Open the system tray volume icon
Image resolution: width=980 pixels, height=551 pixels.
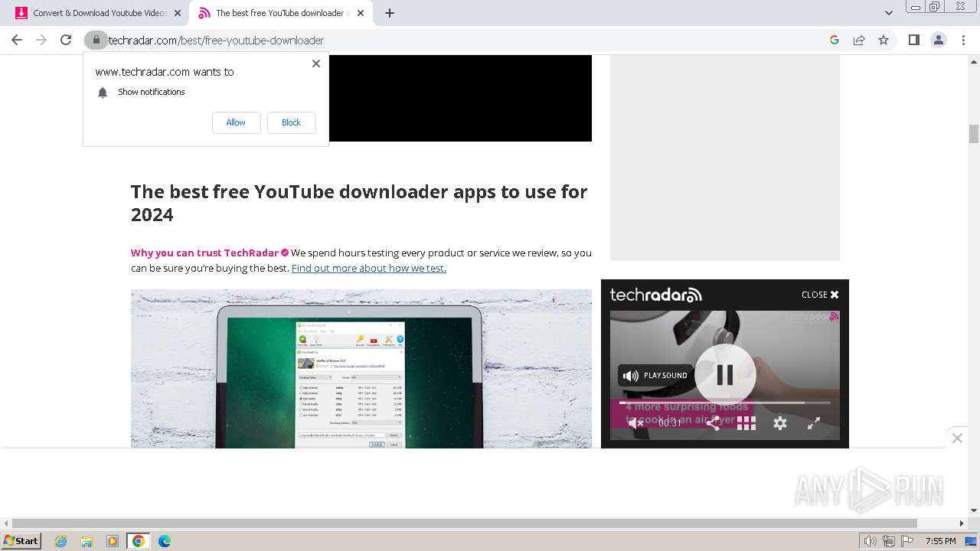871,541
